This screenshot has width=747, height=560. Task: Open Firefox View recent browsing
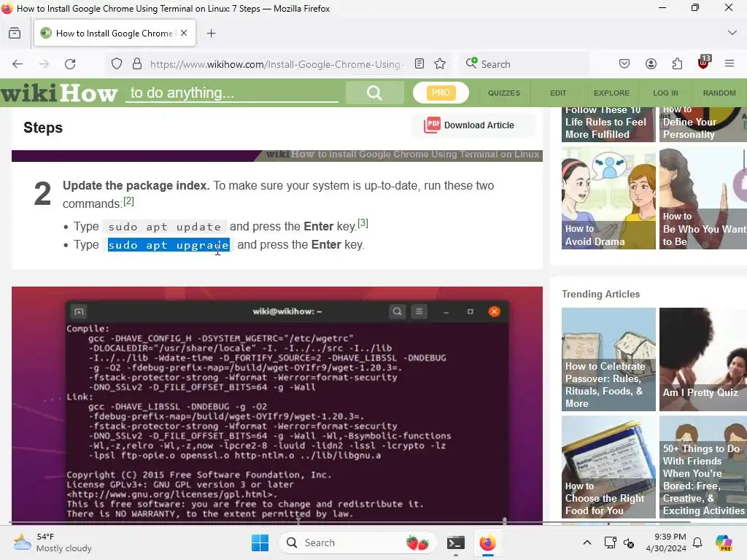click(15, 33)
